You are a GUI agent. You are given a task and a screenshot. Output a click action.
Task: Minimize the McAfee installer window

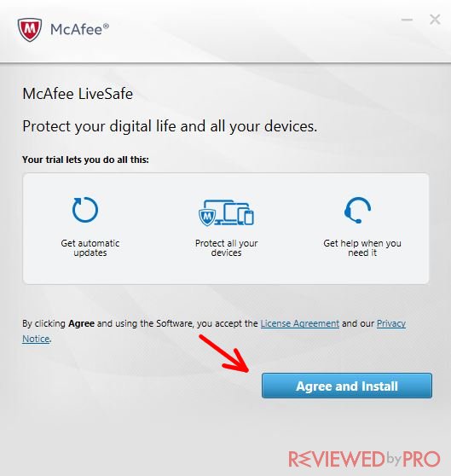pos(407,20)
